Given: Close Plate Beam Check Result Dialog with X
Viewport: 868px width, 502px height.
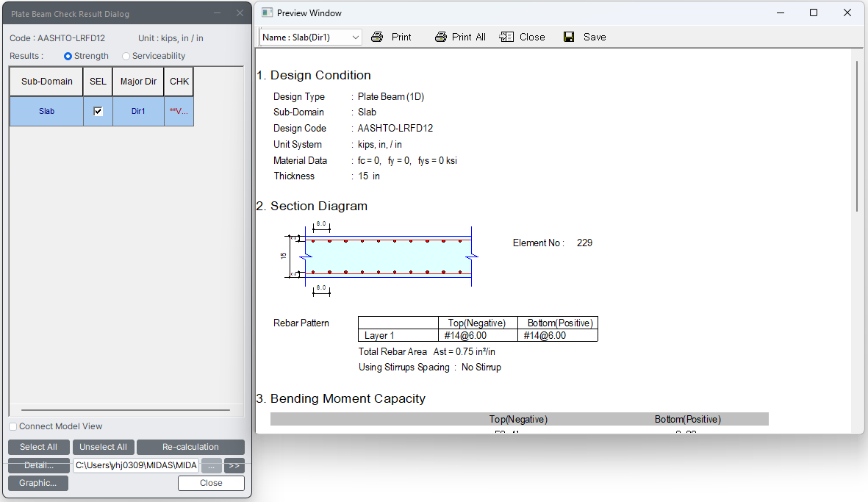Looking at the screenshot, I should tap(240, 13).
